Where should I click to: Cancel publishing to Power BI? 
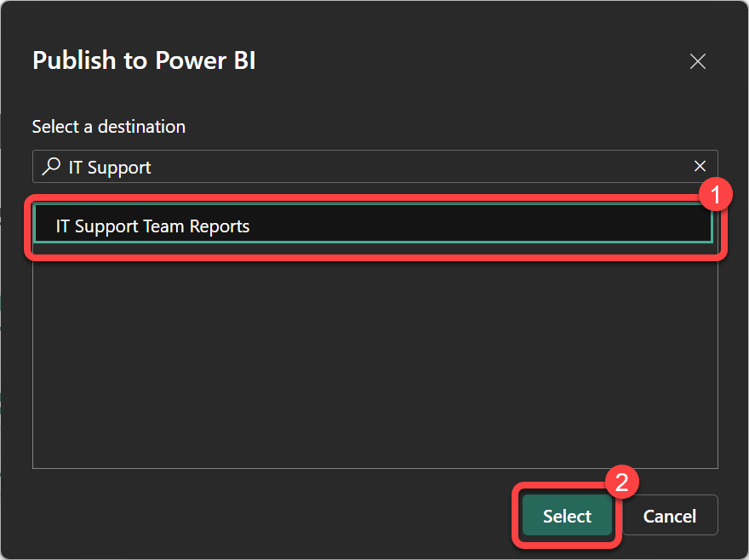coord(670,516)
